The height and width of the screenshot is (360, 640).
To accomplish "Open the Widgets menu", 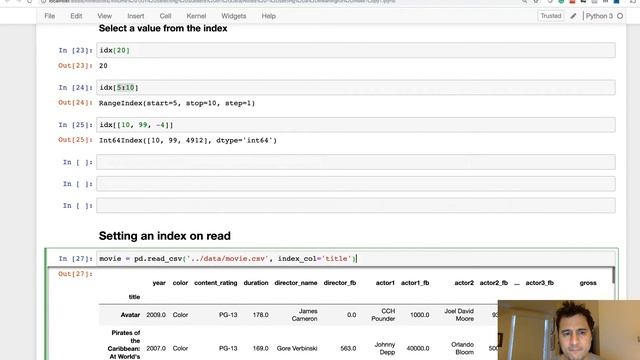I will [233, 16].
